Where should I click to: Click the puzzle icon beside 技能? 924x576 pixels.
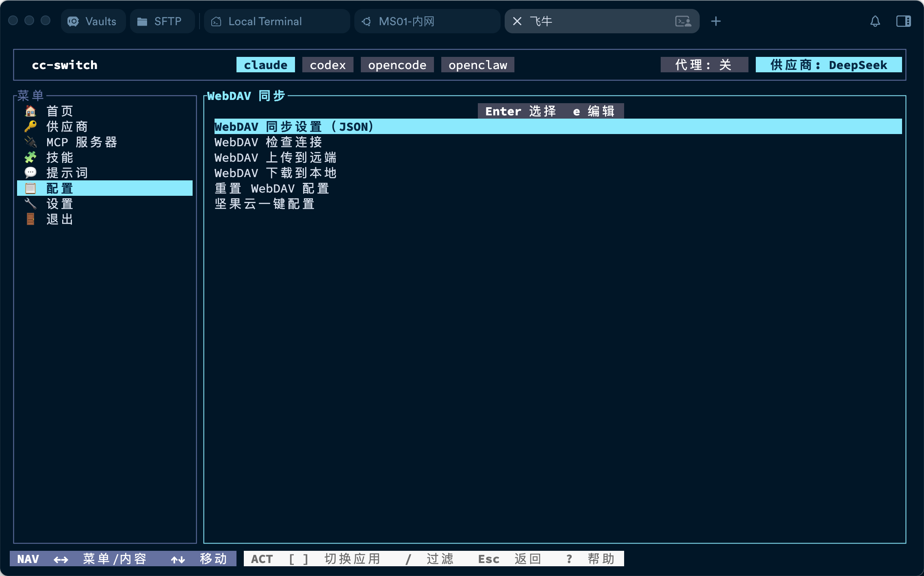point(30,157)
